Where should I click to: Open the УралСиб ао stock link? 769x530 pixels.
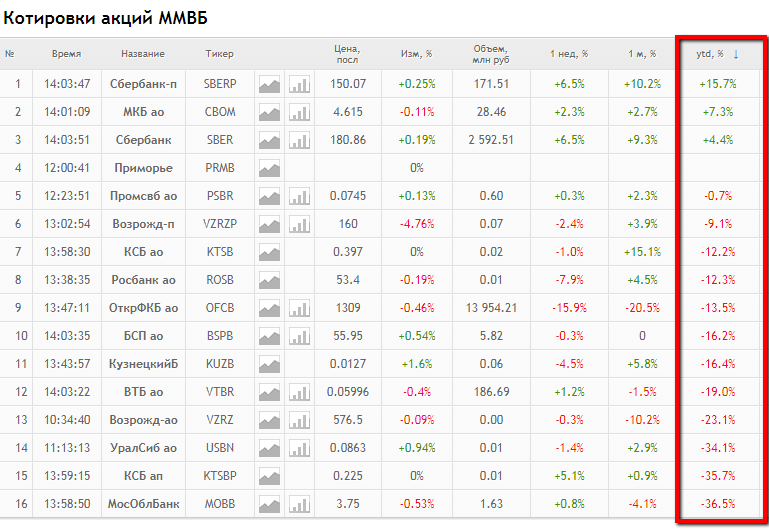point(143,448)
